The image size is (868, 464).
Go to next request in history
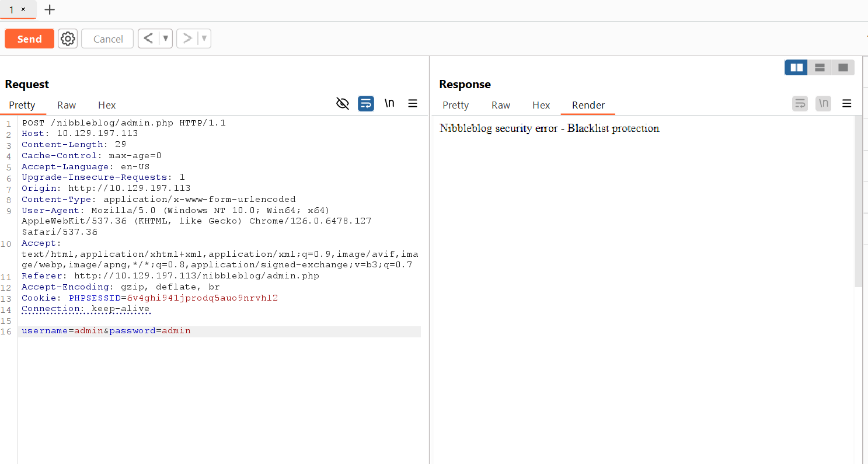coord(187,39)
